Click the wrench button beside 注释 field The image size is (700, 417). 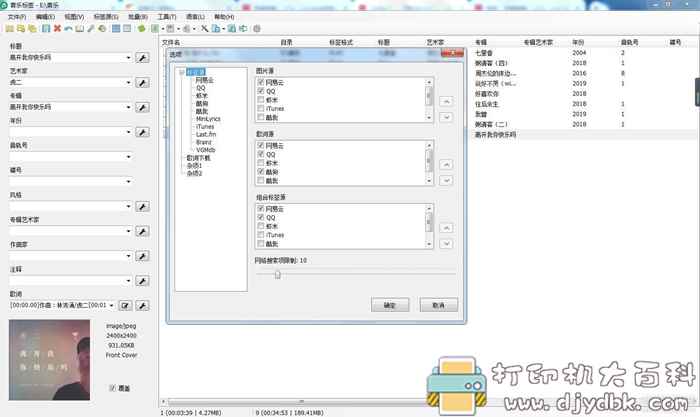click(142, 281)
